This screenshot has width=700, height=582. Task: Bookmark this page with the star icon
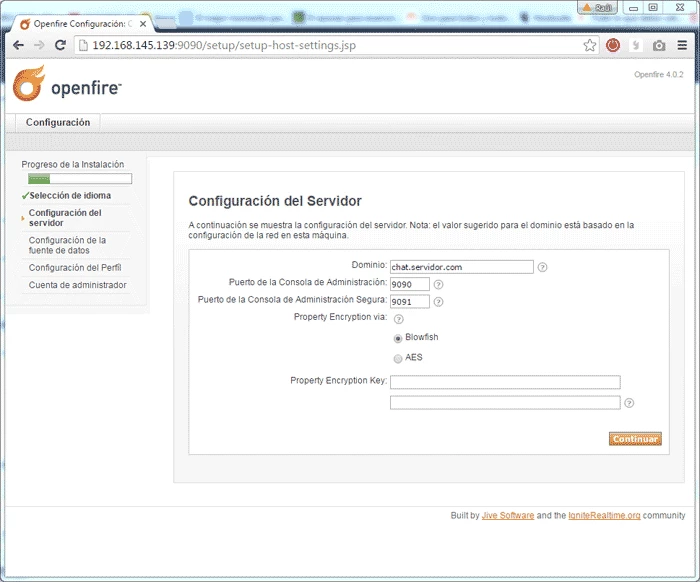[590, 45]
